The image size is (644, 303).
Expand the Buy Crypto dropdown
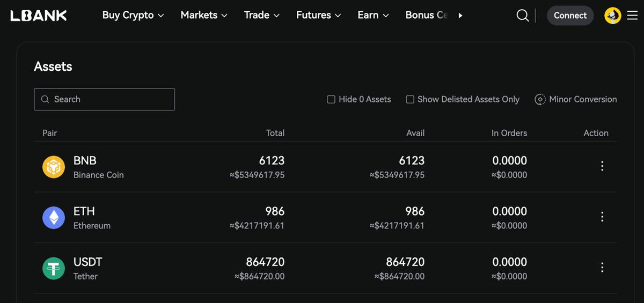point(133,15)
